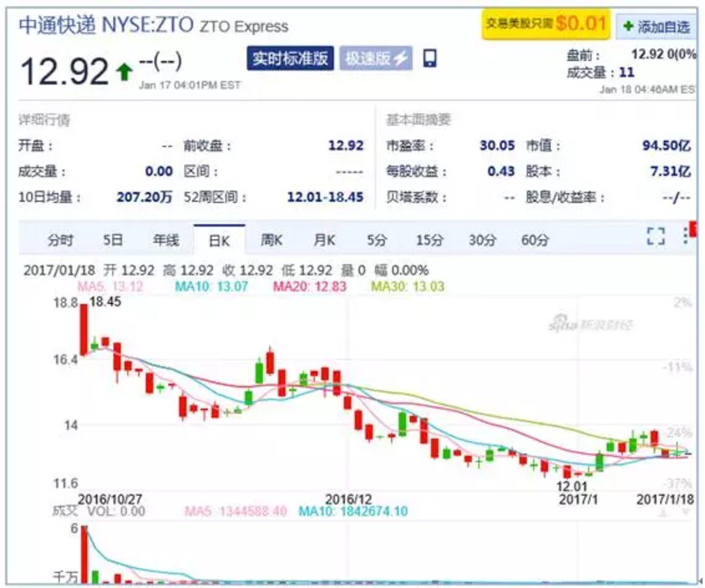705x588 pixels.
Task: Switch to 月K chart tab
Action: [324, 240]
